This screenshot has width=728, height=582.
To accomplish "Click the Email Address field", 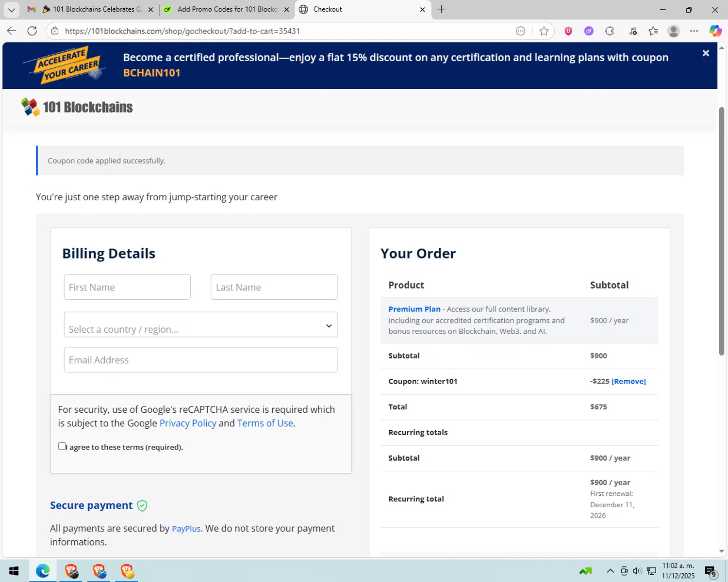I will pos(201,360).
